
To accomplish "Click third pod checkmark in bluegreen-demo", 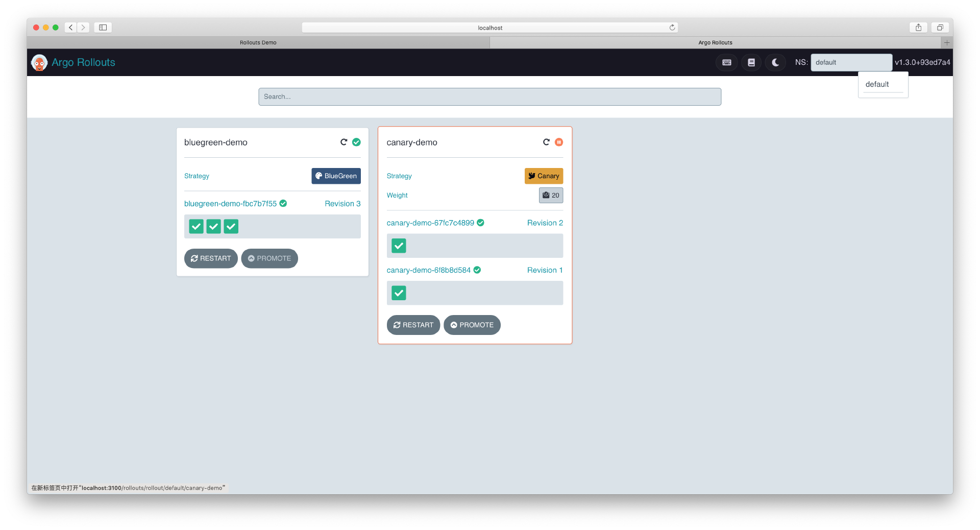I will 231,226.
